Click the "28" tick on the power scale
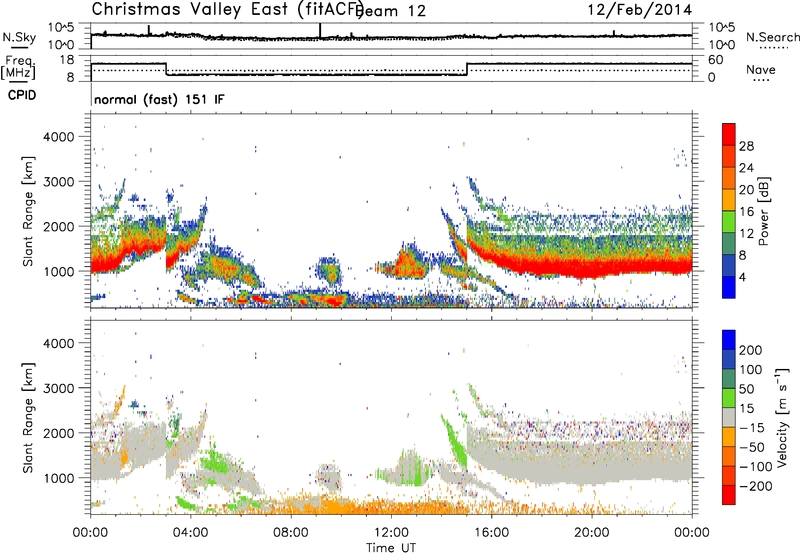Screen dimensions: 800x554 pyautogui.click(x=746, y=146)
